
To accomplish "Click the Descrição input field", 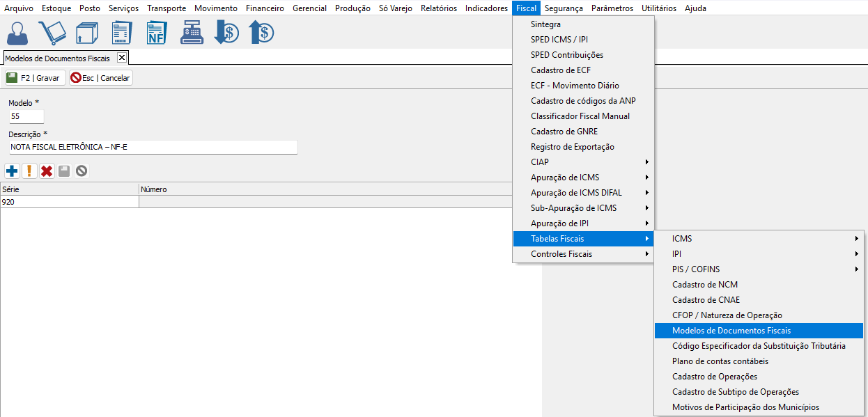I will coord(153,148).
